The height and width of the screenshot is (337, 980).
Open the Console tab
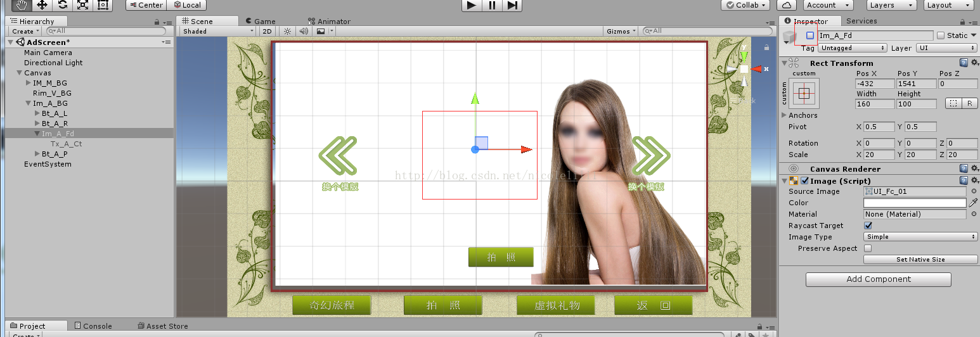coord(93,326)
